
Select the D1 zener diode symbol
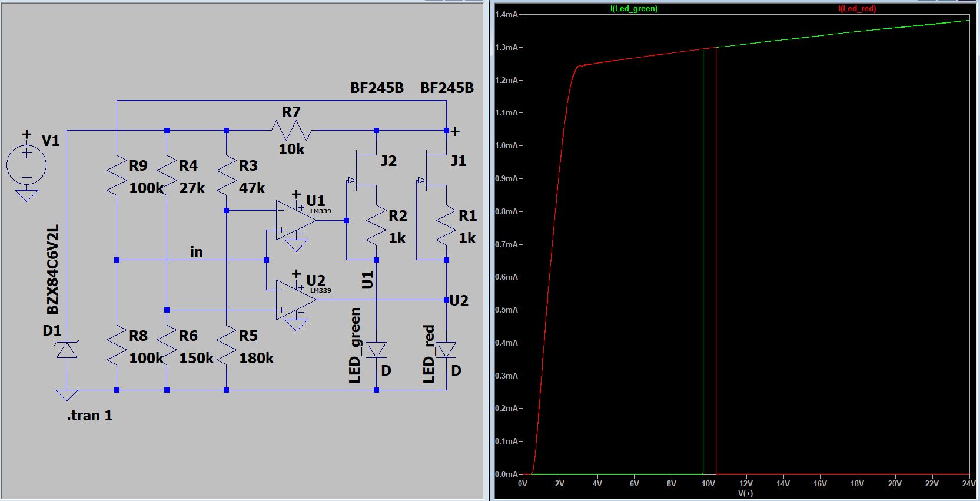click(67, 350)
